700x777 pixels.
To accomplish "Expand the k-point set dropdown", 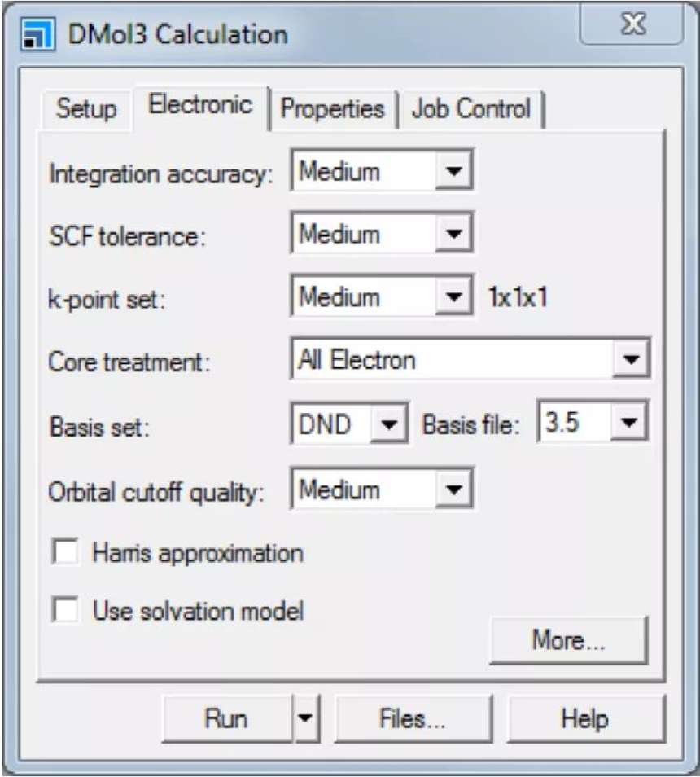I will click(456, 298).
